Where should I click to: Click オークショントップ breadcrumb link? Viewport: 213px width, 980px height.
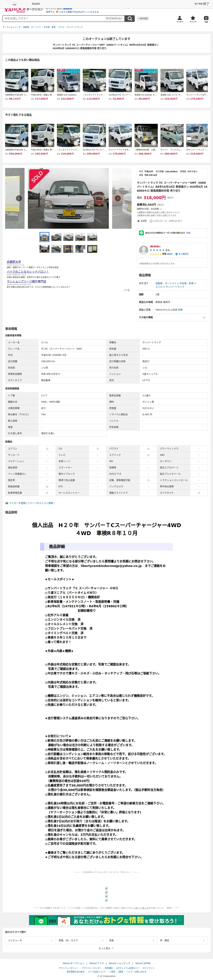(11, 27)
